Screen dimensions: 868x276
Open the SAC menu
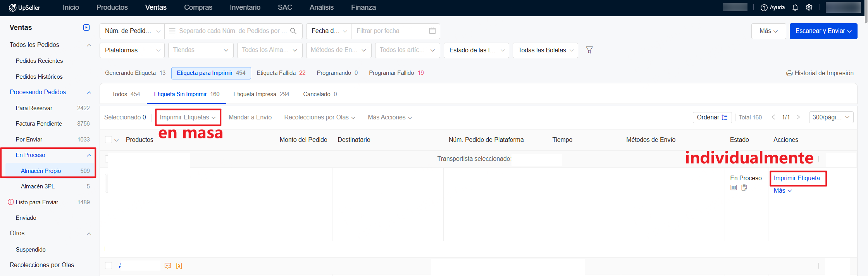pos(285,7)
